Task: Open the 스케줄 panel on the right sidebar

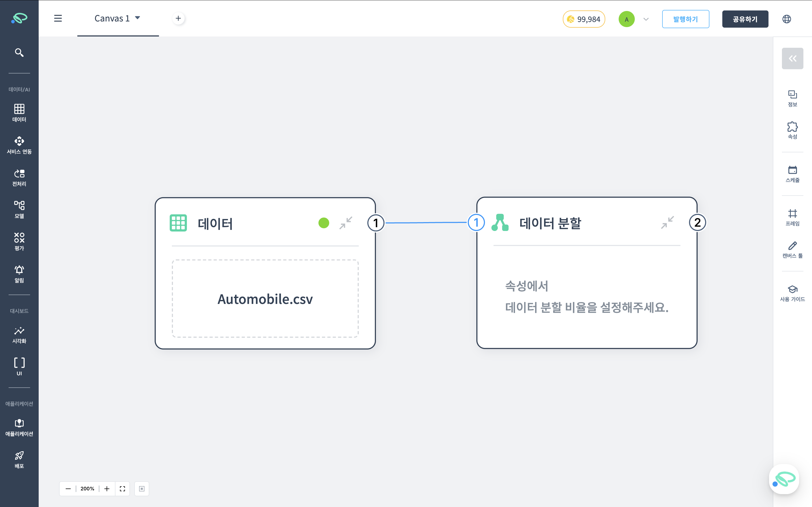Action: [793, 174]
